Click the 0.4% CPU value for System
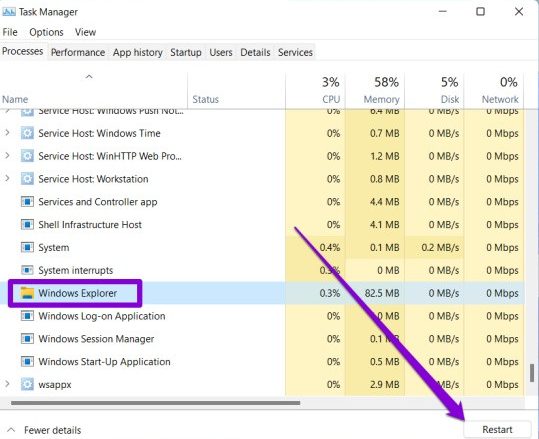This screenshot has height=439, width=539. [x=330, y=248]
